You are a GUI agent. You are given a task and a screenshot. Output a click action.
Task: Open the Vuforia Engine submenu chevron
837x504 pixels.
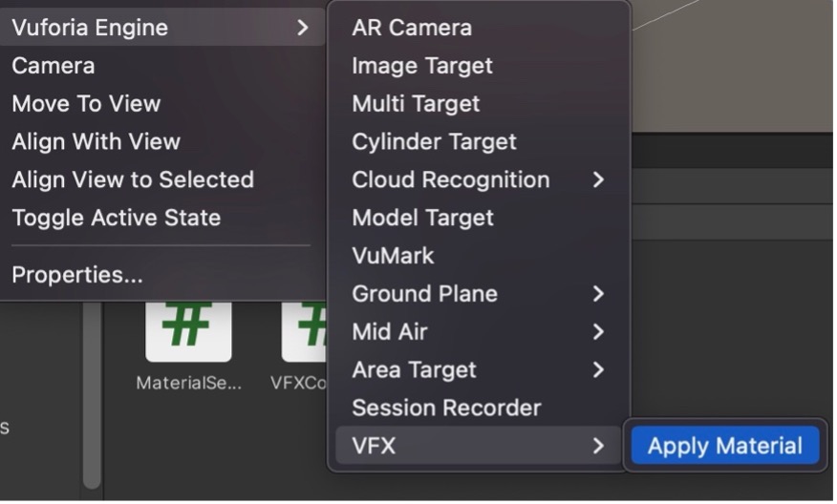(x=304, y=28)
